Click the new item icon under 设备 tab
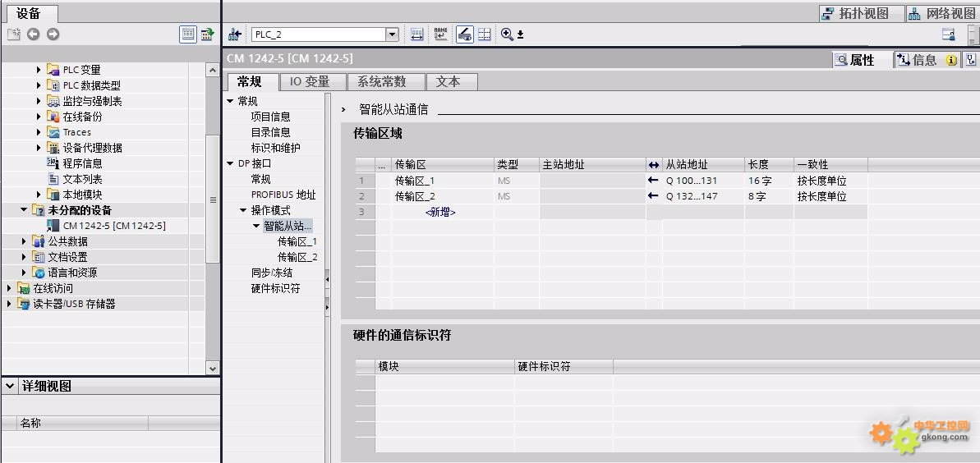 click(14, 34)
